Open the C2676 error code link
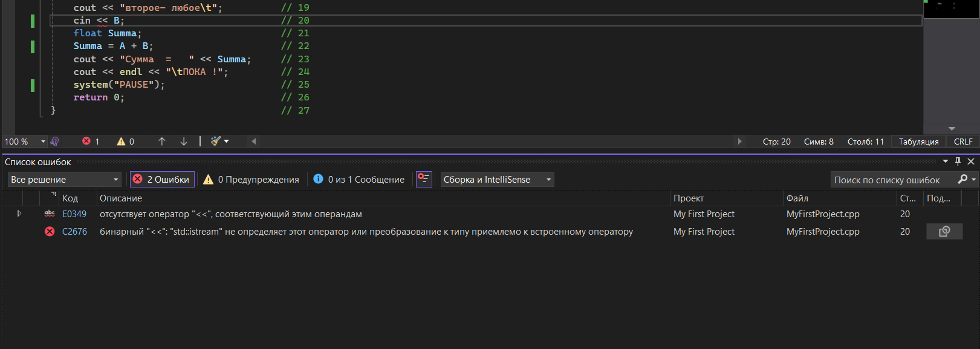The width and height of the screenshot is (980, 349). tap(74, 231)
